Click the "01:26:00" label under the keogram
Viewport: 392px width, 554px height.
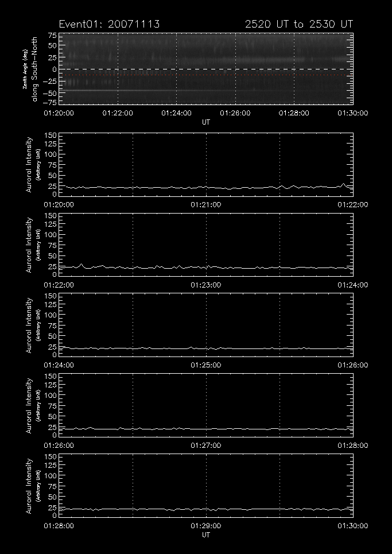coord(235,113)
